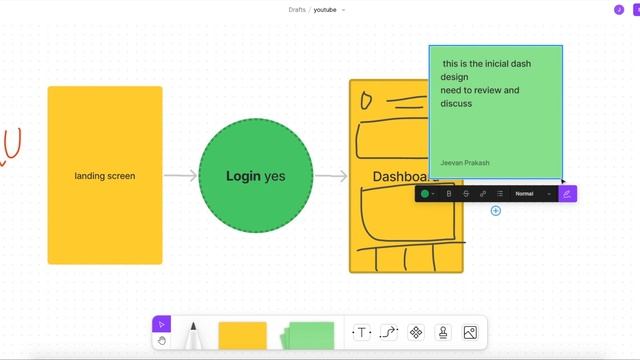Open the widgets and components tool
This screenshot has height=360, width=640.
pos(416,333)
